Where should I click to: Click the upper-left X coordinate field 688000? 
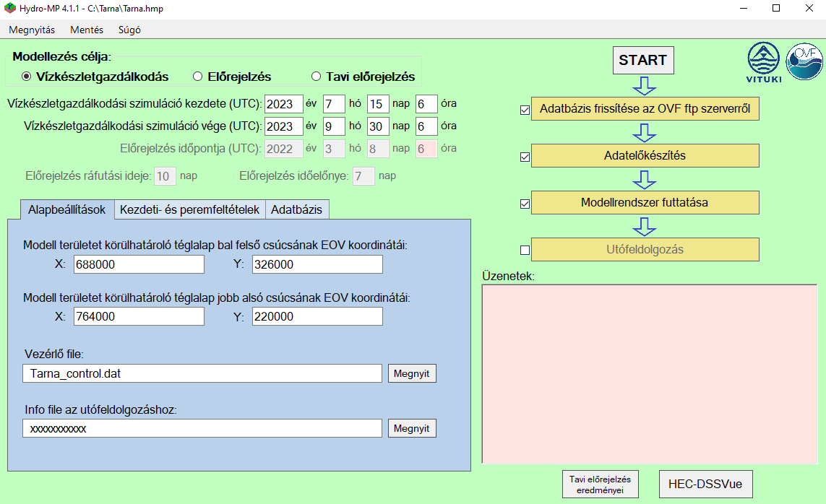pyautogui.click(x=139, y=265)
